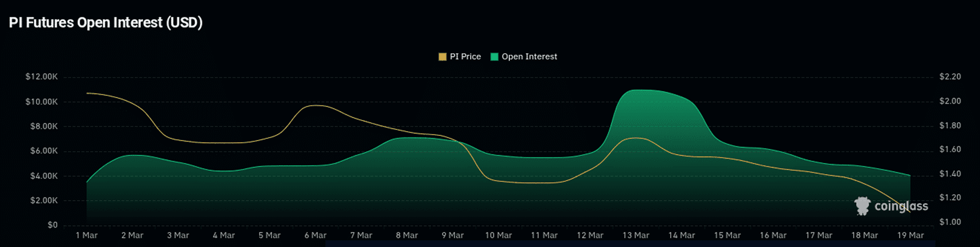This screenshot has width=980, height=247.
Task: Click the $0 left axis label
Action: [x=53, y=225]
